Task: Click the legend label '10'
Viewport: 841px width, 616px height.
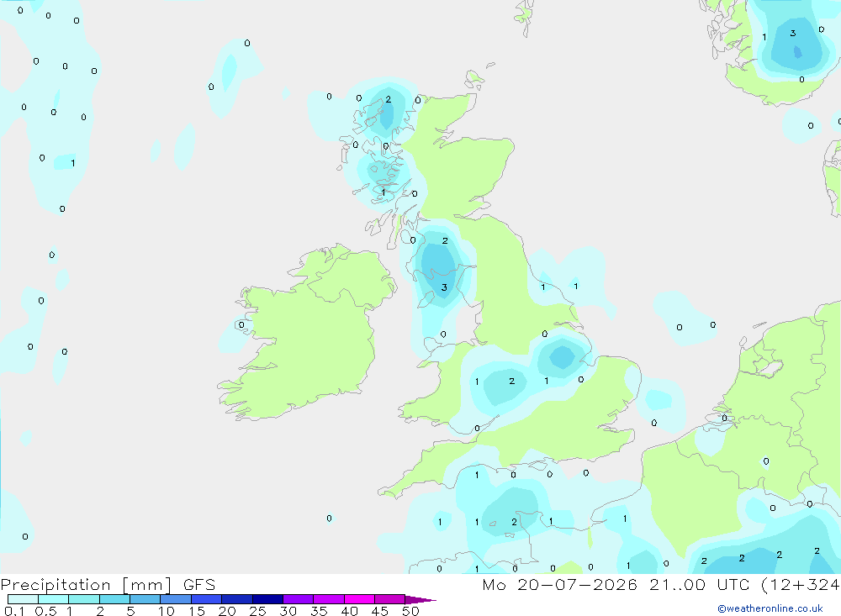Action: pos(167,611)
